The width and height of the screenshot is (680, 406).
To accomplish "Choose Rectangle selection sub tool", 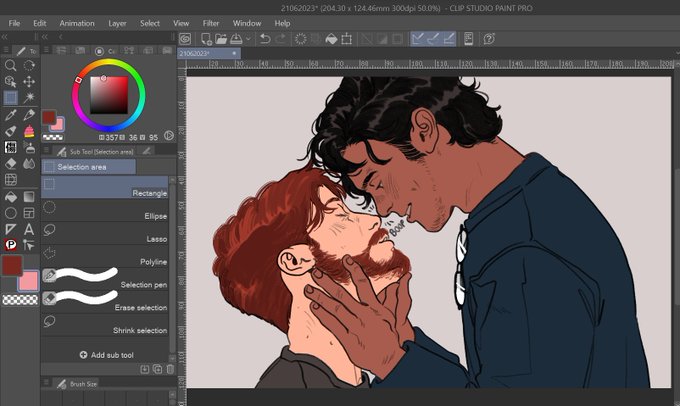I will pyautogui.click(x=105, y=187).
